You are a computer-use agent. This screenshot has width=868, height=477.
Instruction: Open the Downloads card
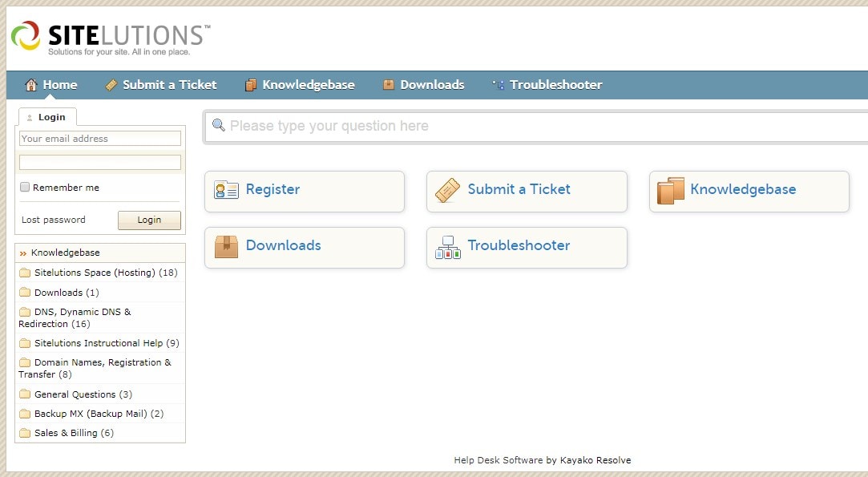(x=305, y=248)
